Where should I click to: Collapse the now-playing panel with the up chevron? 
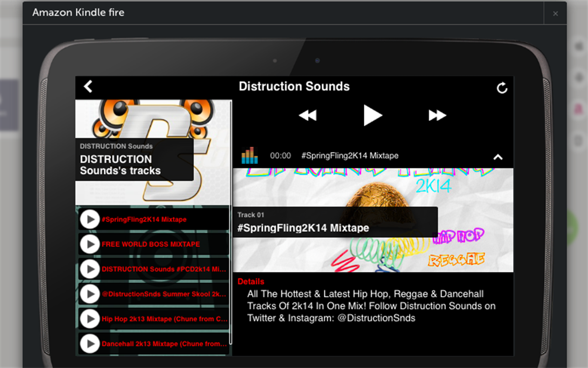[x=498, y=157]
